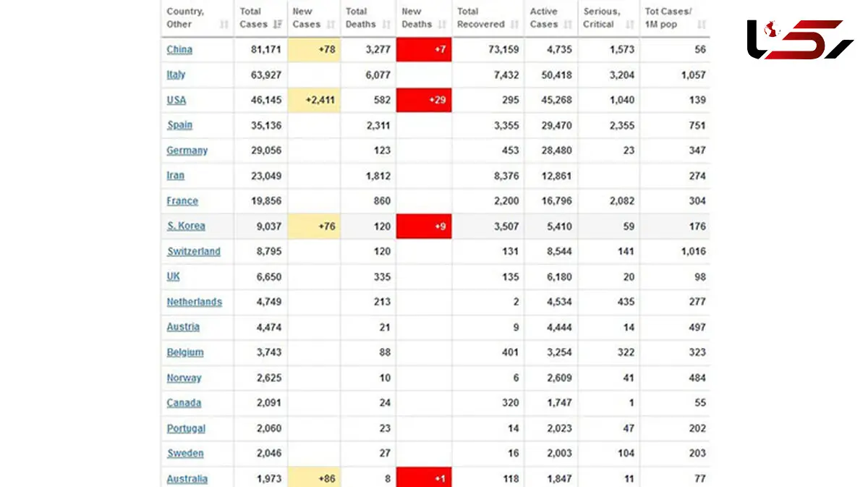This screenshot has height=487, width=868.
Task: Open the USA country link
Action: pyautogui.click(x=176, y=100)
